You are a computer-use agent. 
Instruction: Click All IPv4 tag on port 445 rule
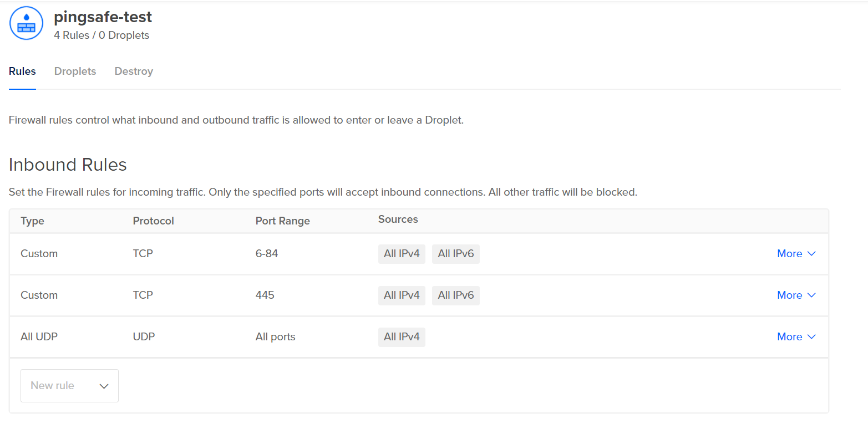pyautogui.click(x=402, y=295)
